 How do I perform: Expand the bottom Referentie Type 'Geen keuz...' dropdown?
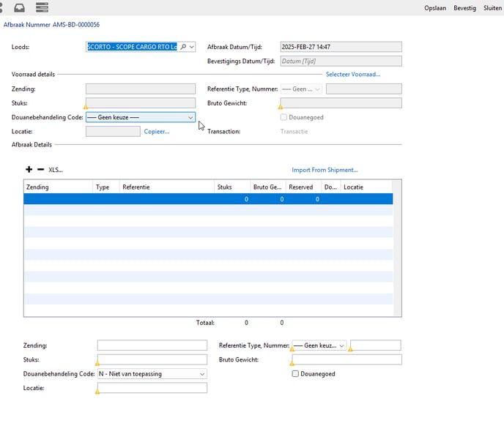click(319, 345)
